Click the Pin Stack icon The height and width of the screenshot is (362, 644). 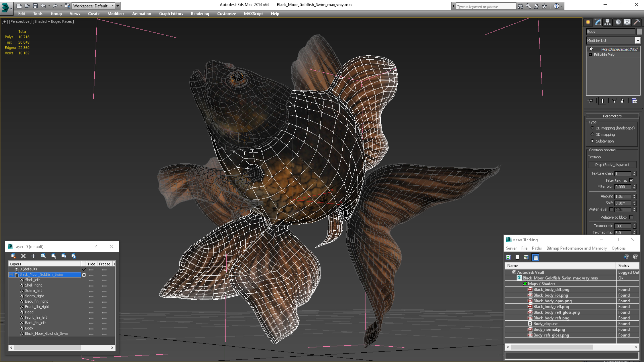click(x=591, y=101)
